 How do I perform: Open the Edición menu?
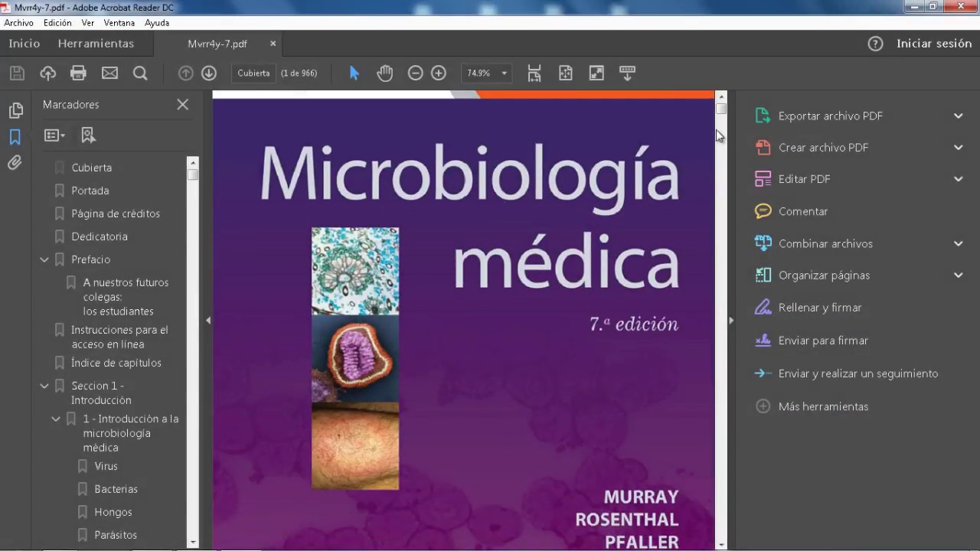pos(57,23)
